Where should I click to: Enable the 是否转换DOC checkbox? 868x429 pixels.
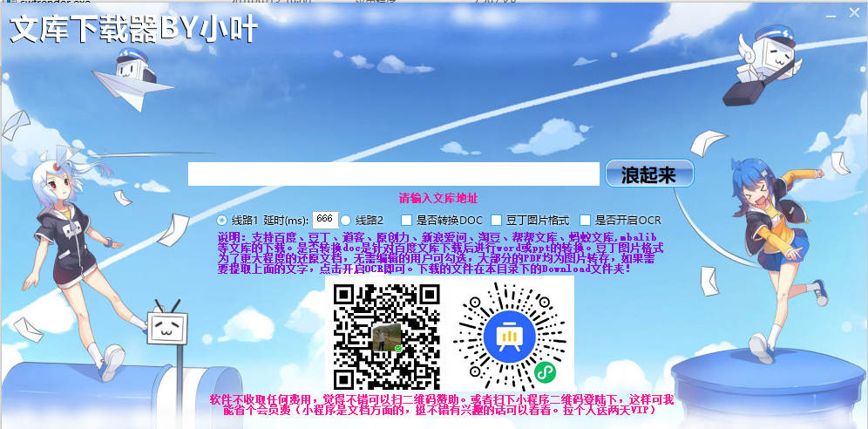coord(406,220)
